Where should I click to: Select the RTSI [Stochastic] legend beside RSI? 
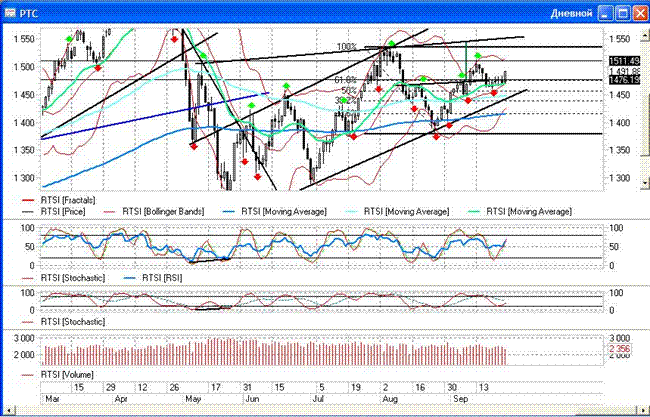click(63, 278)
